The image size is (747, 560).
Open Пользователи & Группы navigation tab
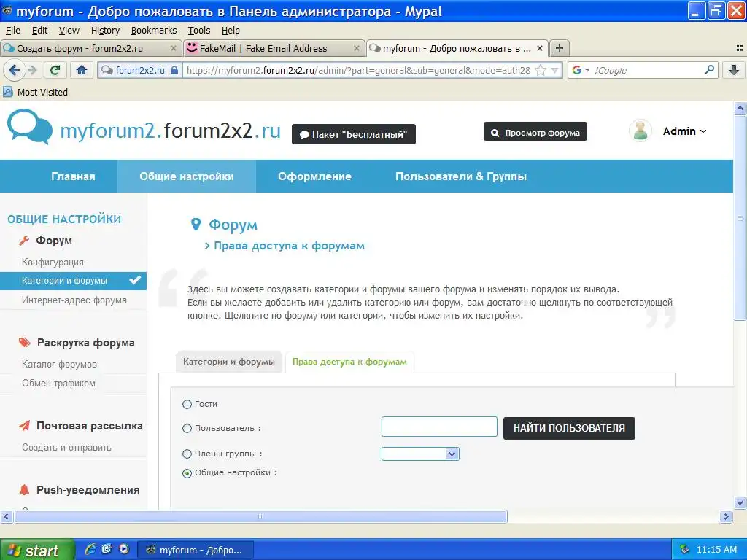pyautogui.click(x=461, y=176)
